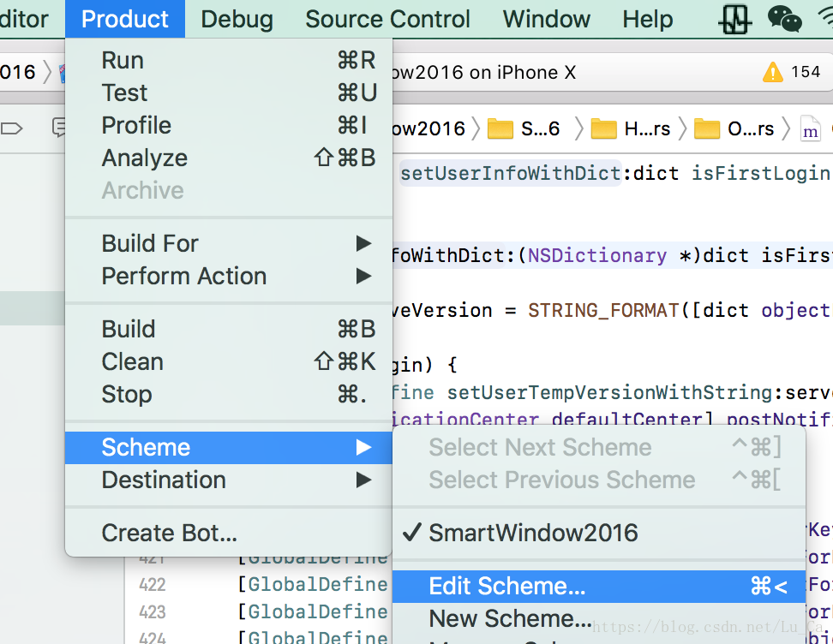Click line number 422 in the gutter
The height and width of the screenshot is (644, 833).
(152, 586)
